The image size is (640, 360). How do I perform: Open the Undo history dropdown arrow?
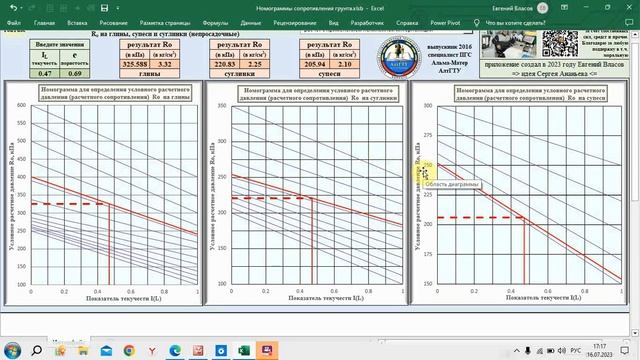21,8
